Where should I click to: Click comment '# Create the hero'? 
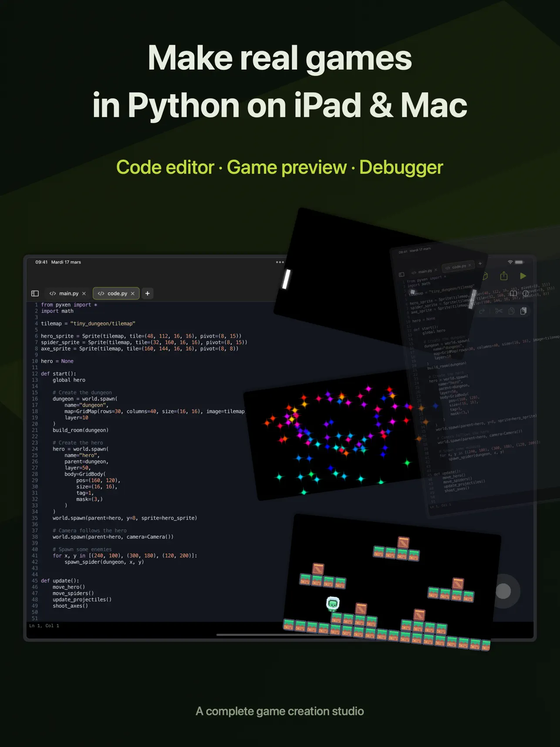pos(78,443)
